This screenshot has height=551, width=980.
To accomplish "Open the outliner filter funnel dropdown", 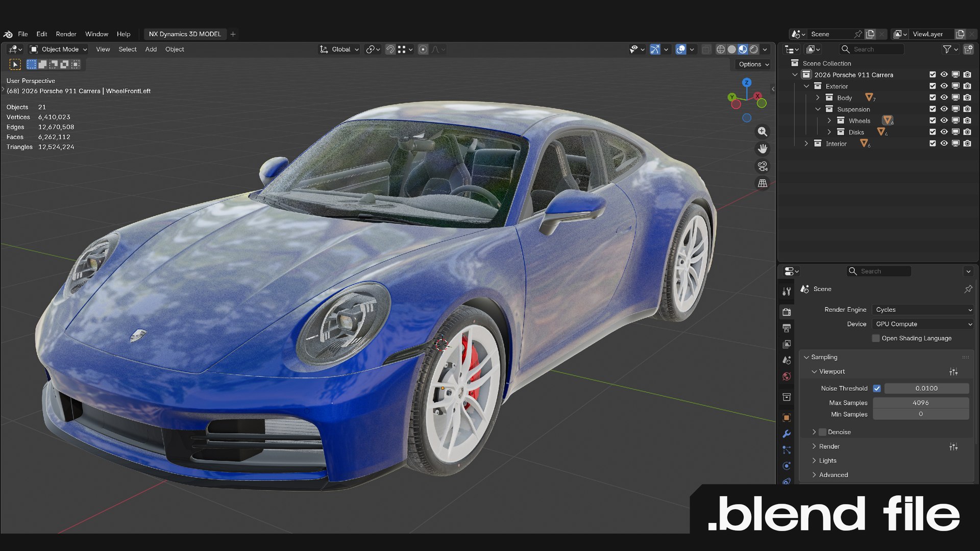I will click(950, 49).
